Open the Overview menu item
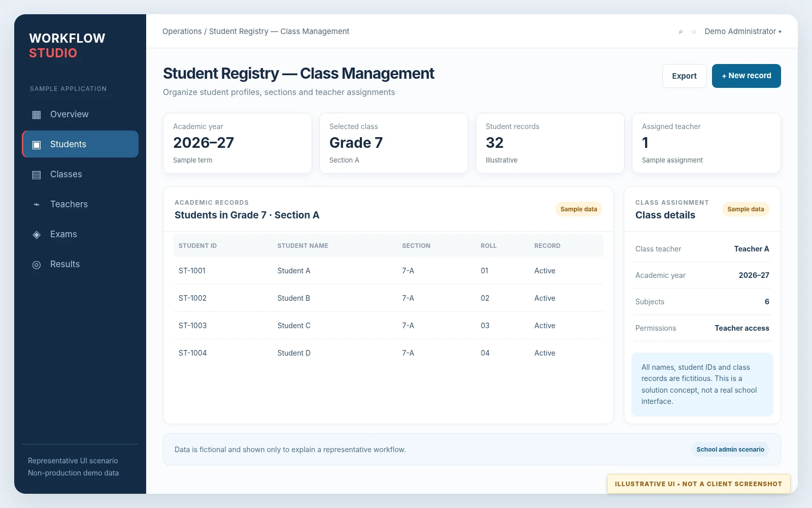The width and height of the screenshot is (812, 508). click(x=80, y=114)
